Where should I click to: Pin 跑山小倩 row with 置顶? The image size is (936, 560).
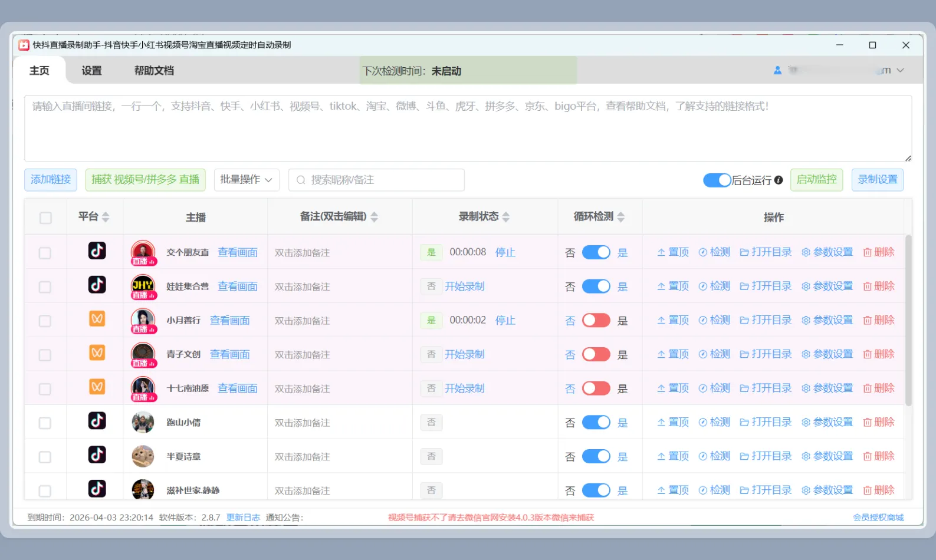click(x=673, y=423)
